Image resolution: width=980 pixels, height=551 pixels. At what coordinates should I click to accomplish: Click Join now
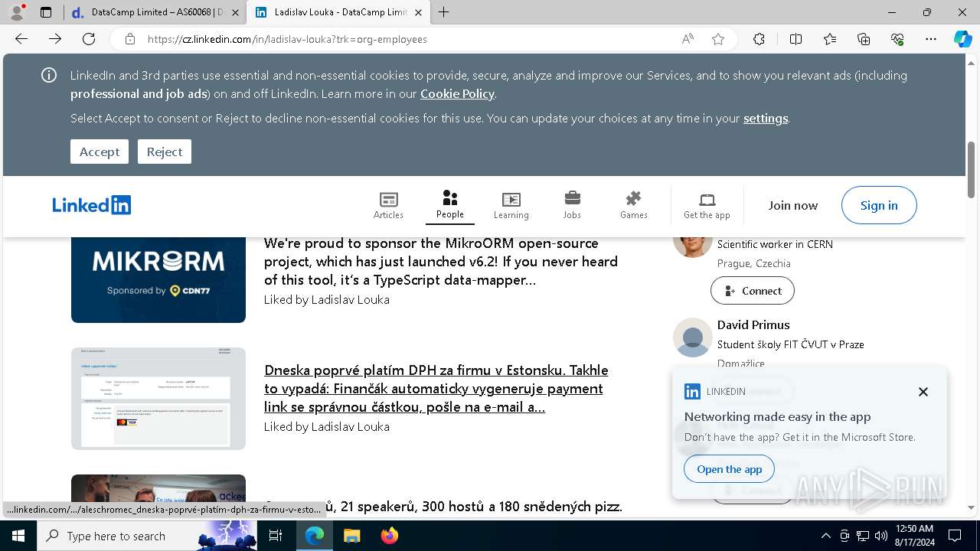[x=793, y=205]
